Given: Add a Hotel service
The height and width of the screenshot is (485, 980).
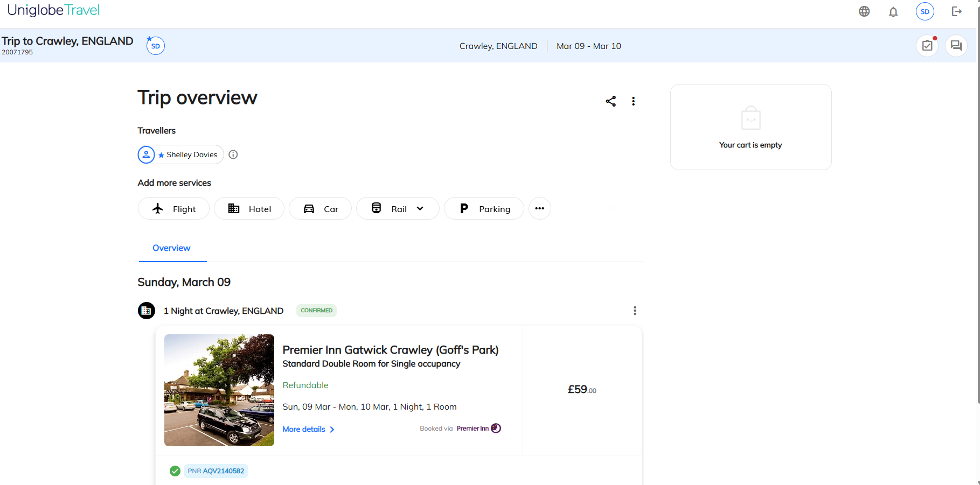Looking at the screenshot, I should (x=249, y=209).
